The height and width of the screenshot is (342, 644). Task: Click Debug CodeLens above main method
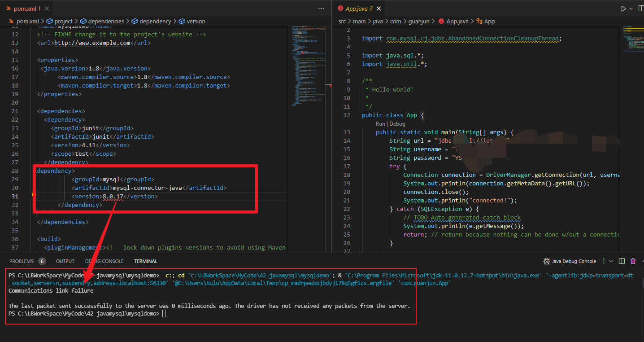(x=397, y=124)
